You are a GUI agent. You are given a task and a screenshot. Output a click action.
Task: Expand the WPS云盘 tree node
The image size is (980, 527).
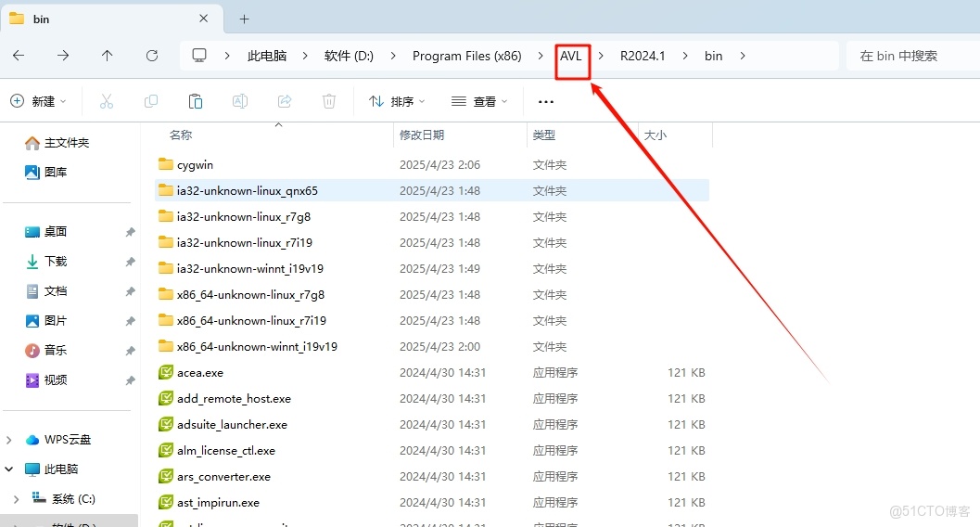8,440
